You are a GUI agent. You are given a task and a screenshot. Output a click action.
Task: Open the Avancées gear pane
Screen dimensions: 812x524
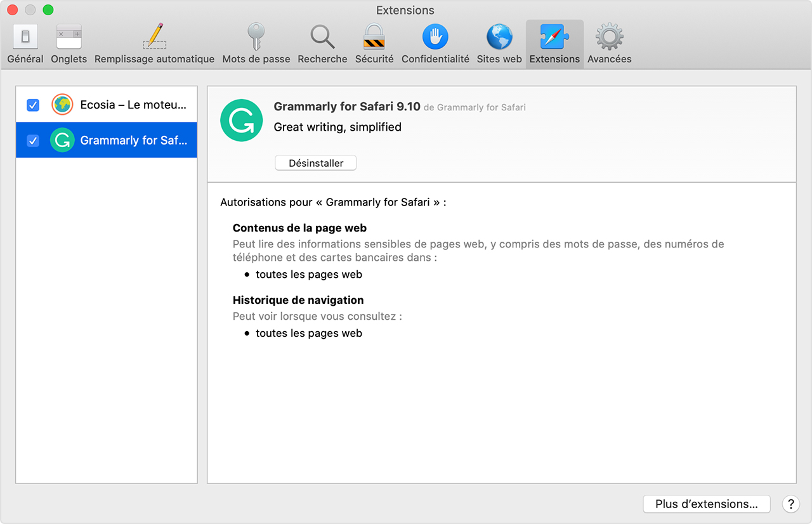(609, 37)
